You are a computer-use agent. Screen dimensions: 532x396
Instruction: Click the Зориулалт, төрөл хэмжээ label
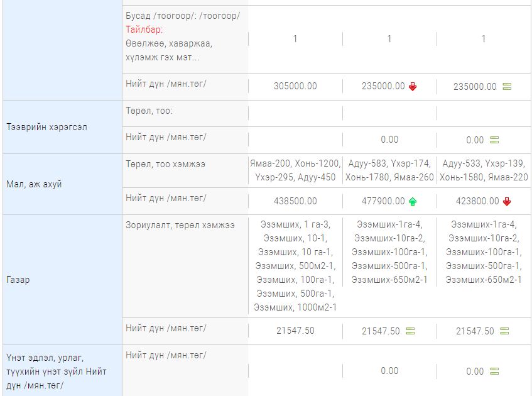coord(180,225)
